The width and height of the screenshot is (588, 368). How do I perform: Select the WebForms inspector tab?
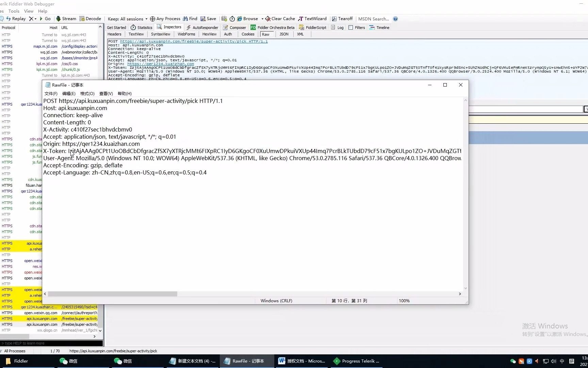coord(186,34)
